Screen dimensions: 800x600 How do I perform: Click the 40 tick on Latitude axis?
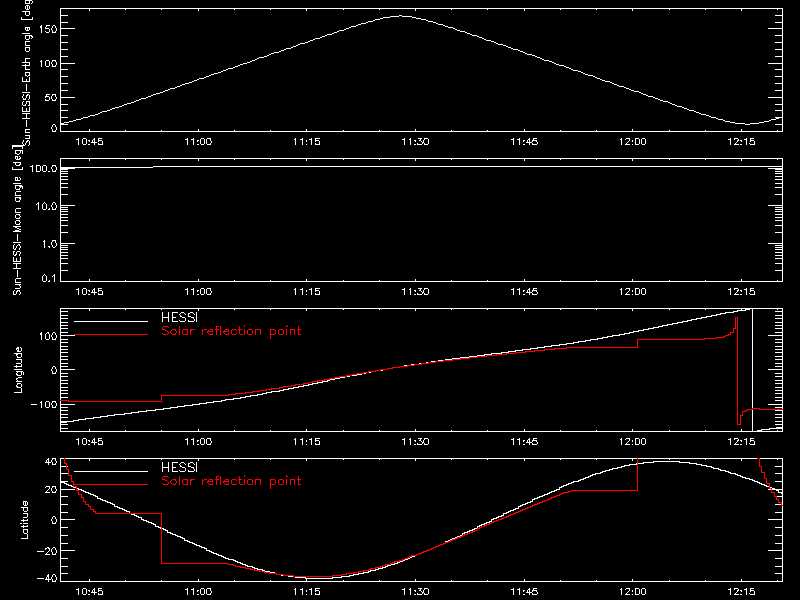point(51,462)
